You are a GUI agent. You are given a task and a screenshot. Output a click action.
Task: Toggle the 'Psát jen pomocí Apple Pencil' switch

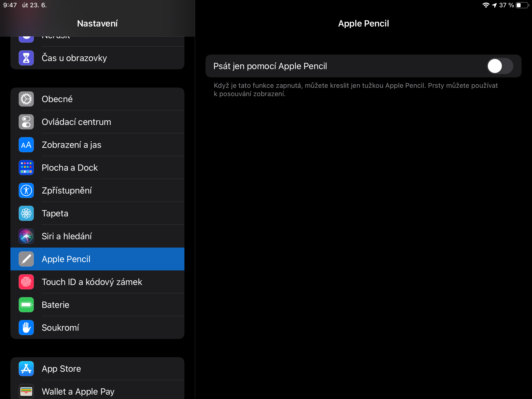point(500,66)
